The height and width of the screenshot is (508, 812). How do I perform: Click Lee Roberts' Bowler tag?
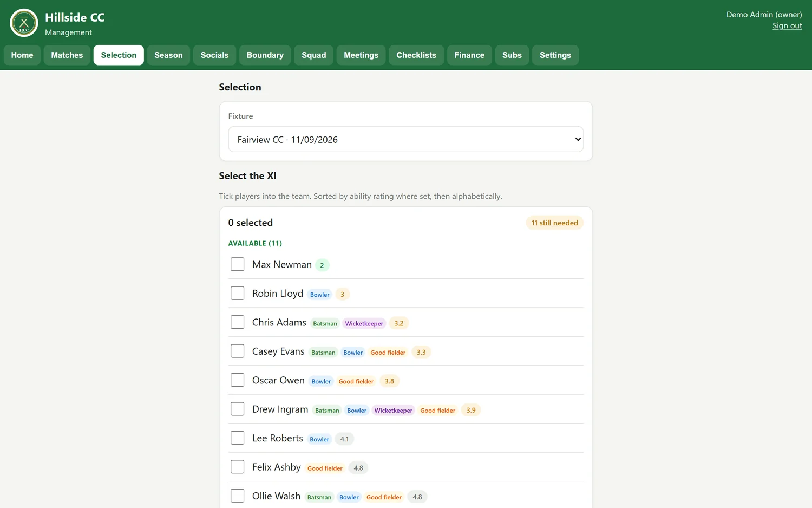pos(319,439)
